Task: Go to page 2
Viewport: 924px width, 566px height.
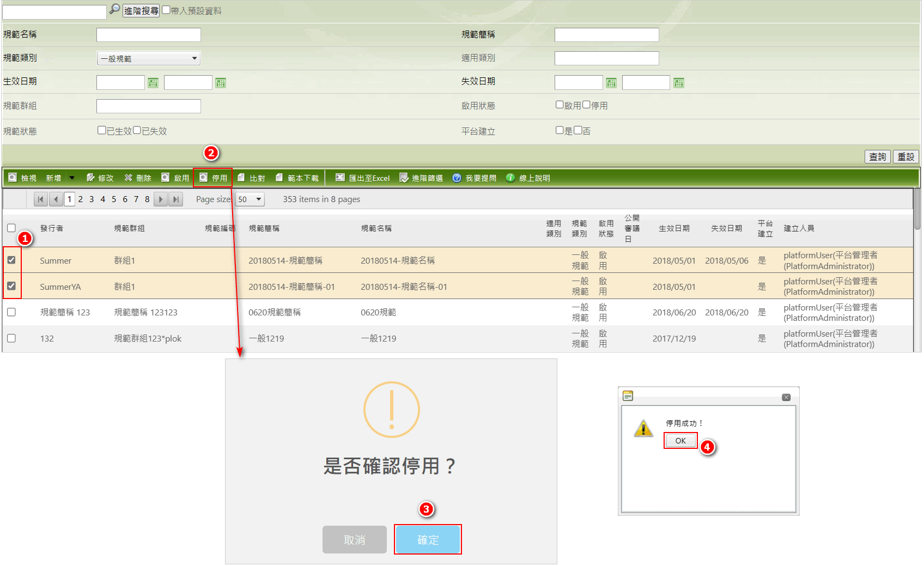Action: tap(81, 199)
